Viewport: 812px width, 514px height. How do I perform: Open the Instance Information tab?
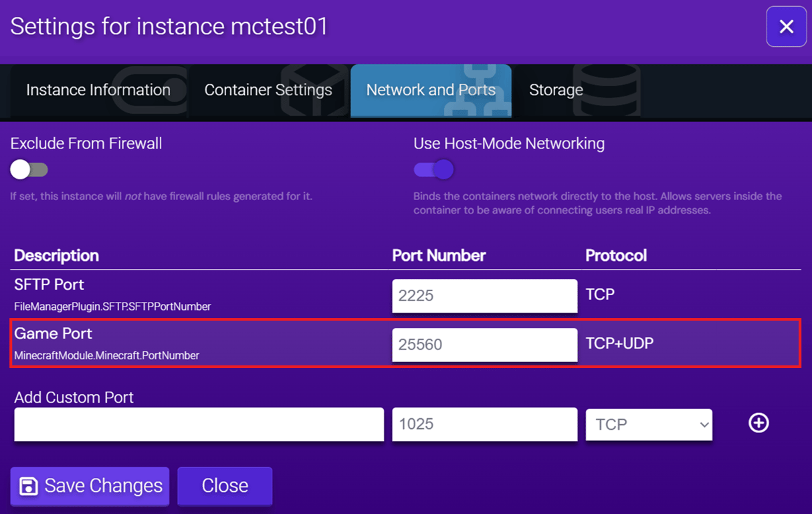point(98,89)
